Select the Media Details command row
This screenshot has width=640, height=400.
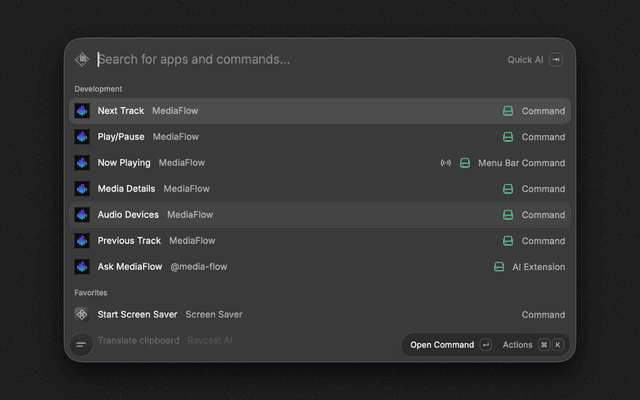coord(320,189)
